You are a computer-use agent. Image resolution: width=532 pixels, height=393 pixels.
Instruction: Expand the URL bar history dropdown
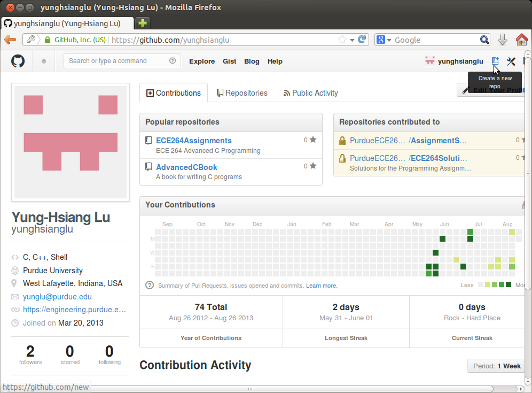point(352,40)
